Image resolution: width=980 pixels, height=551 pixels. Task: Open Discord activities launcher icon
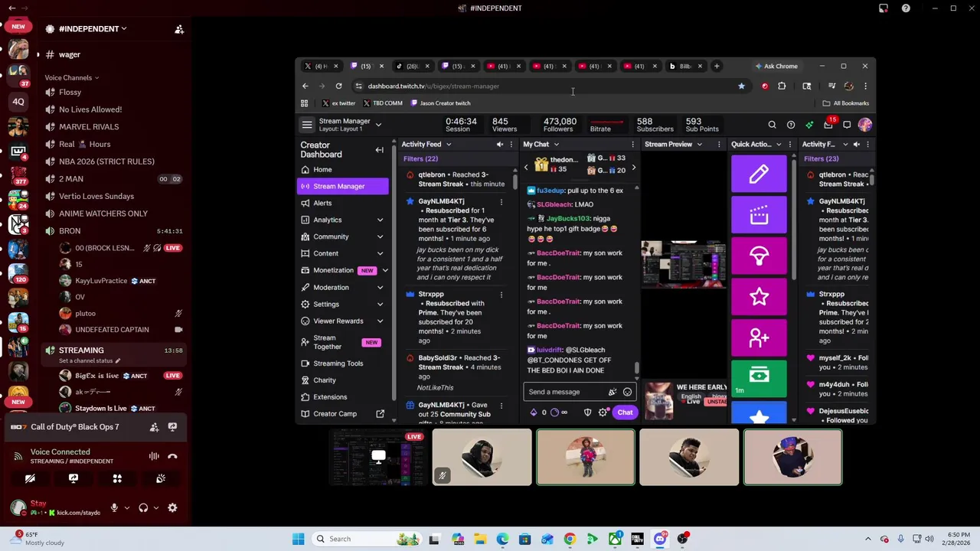click(x=117, y=478)
